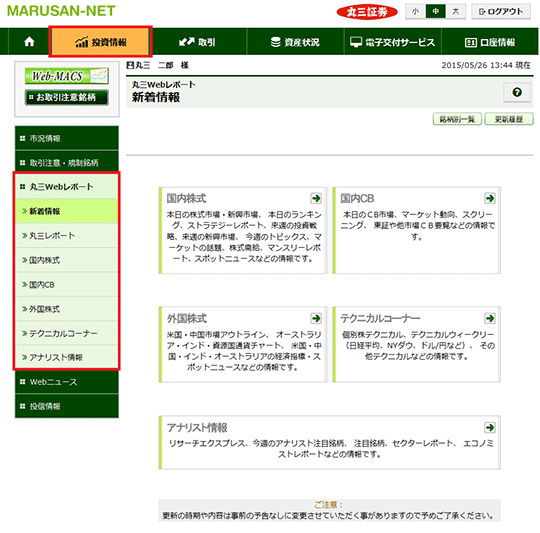The height and width of the screenshot is (533, 540).
Task: Select 国内株式 in the sidebar
Action: point(67,260)
